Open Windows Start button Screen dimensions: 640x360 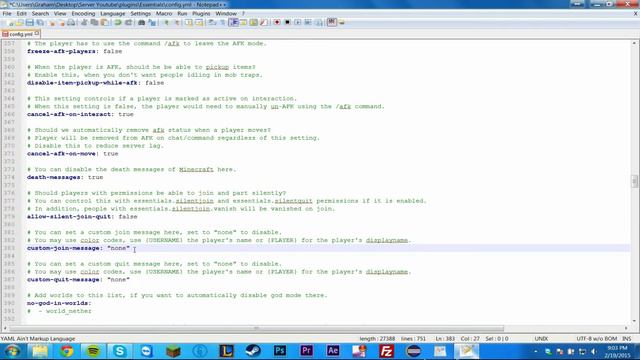12,351
